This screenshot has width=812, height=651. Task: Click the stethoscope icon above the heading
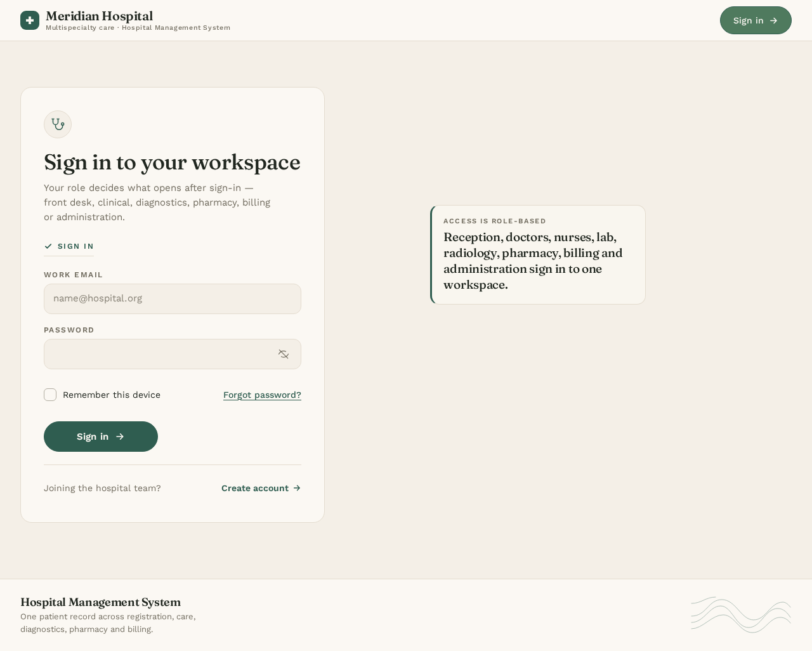58,124
